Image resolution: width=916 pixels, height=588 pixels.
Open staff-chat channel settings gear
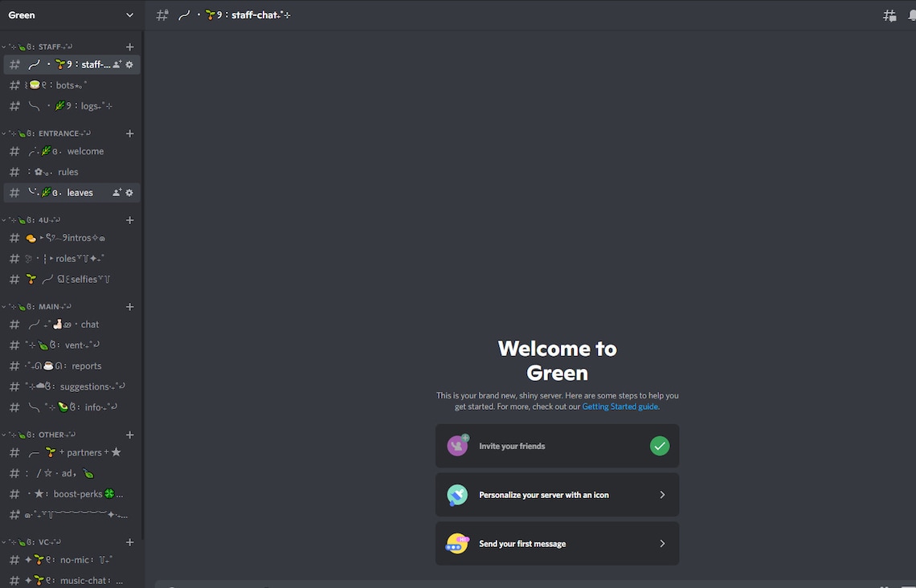coord(129,65)
